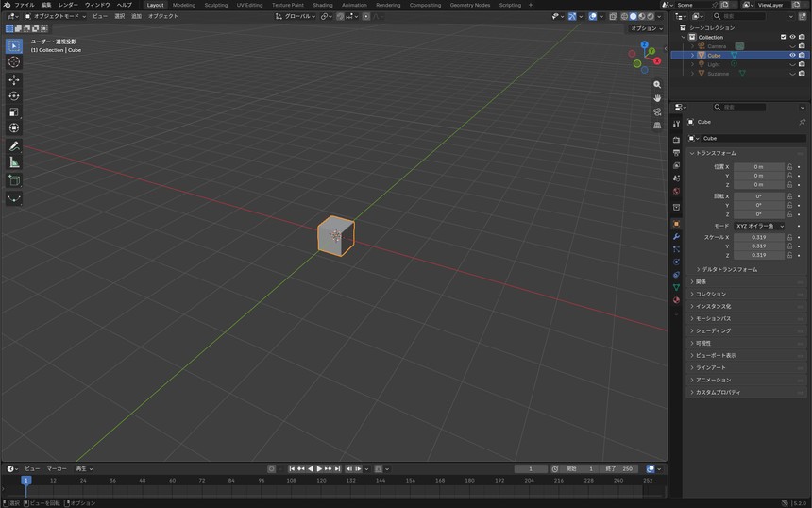
Task: Switch to the Modeling workspace tab
Action: (x=184, y=5)
